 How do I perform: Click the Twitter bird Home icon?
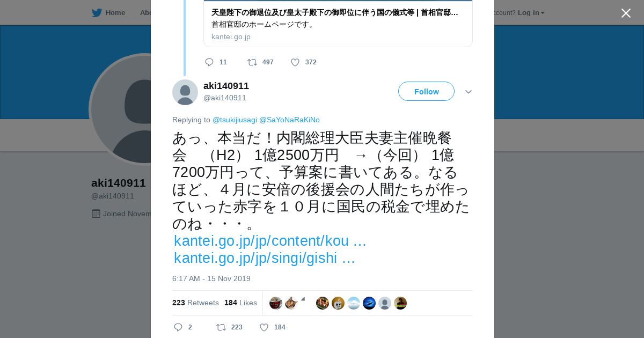coord(97,13)
